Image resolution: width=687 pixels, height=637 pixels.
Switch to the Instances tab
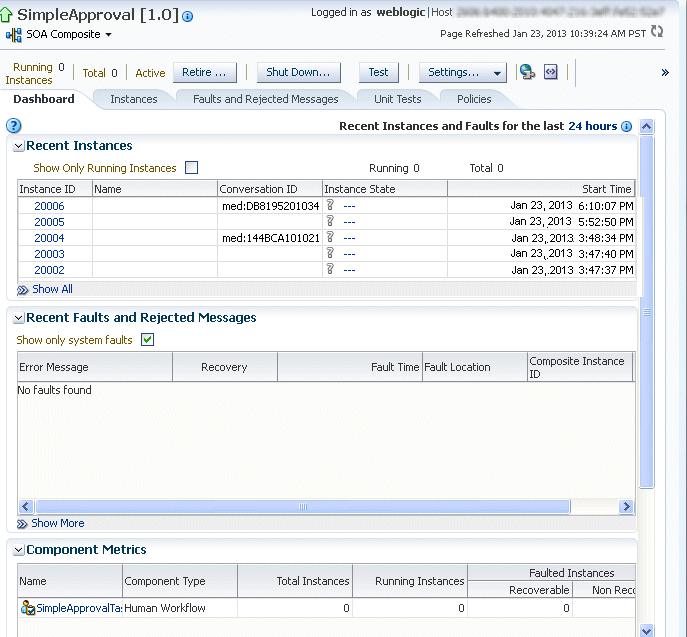(134, 99)
